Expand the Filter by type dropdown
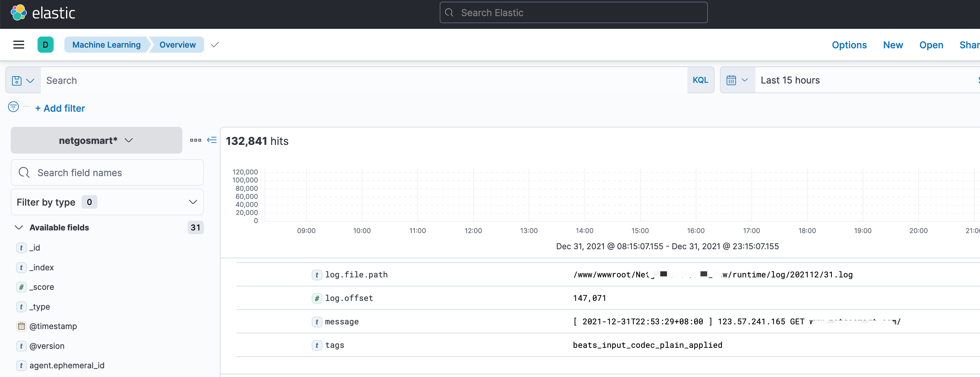The height and width of the screenshot is (377, 980). pyautogui.click(x=107, y=202)
